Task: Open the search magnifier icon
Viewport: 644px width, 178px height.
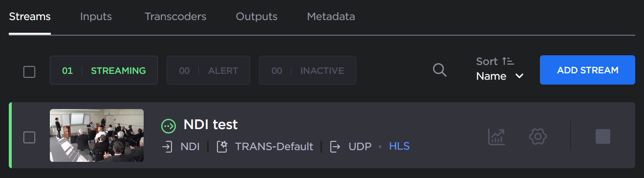Action: tap(440, 70)
